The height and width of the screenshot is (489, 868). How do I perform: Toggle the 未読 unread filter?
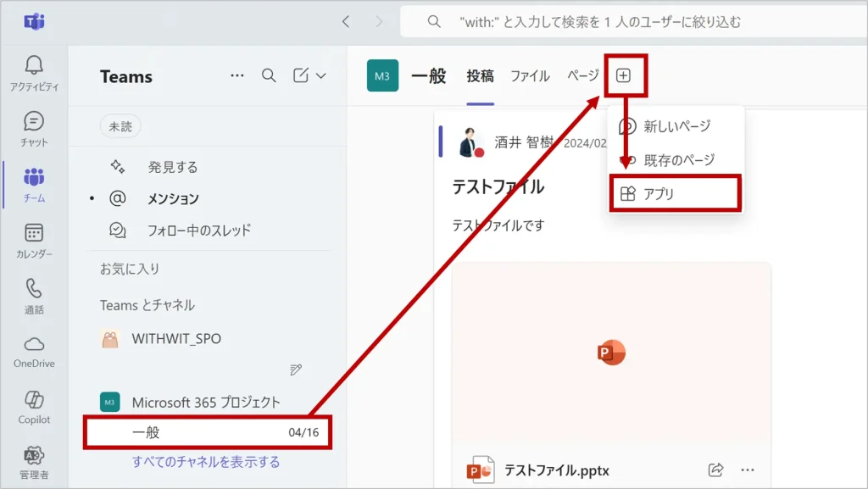120,126
